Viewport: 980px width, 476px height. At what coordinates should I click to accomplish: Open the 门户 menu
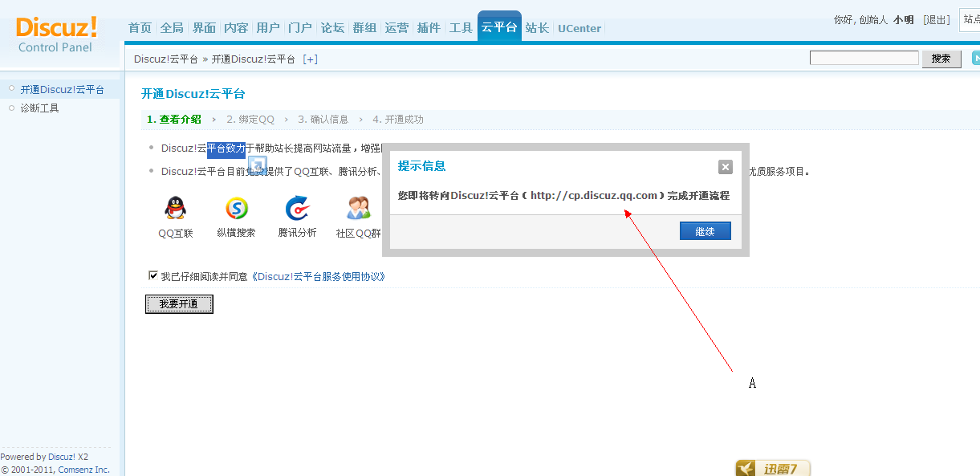[x=300, y=28]
